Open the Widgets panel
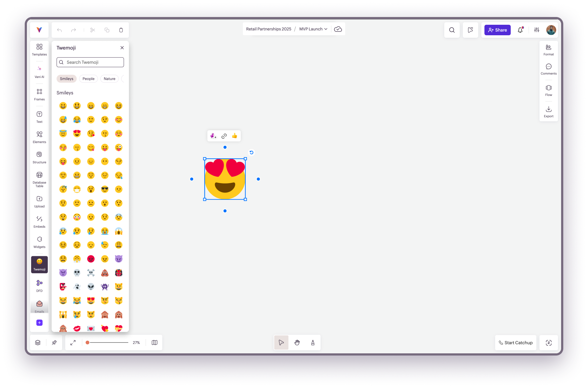Image resolution: width=588 pixels, height=388 pixels. pos(39,242)
